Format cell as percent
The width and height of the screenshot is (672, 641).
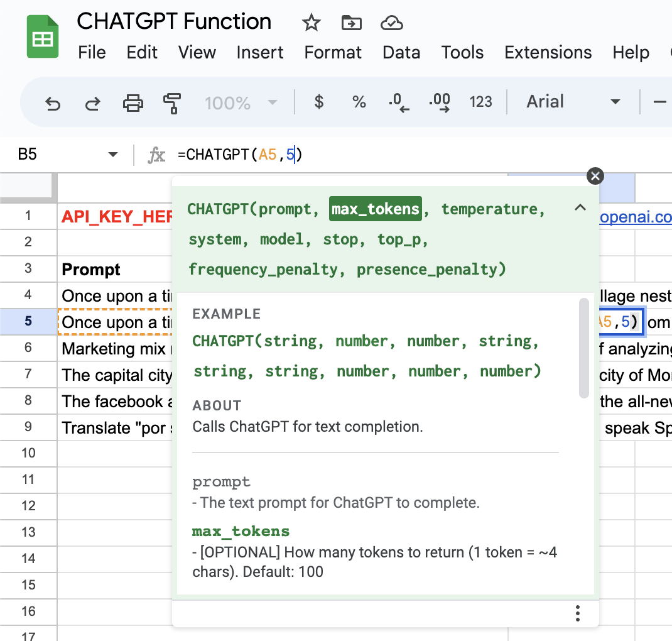(359, 102)
